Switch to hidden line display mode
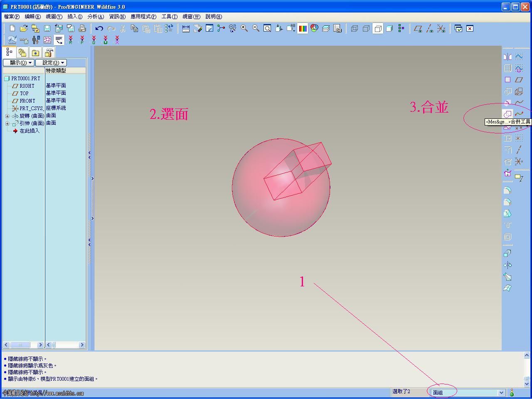The height and width of the screenshot is (399, 532). click(366, 28)
